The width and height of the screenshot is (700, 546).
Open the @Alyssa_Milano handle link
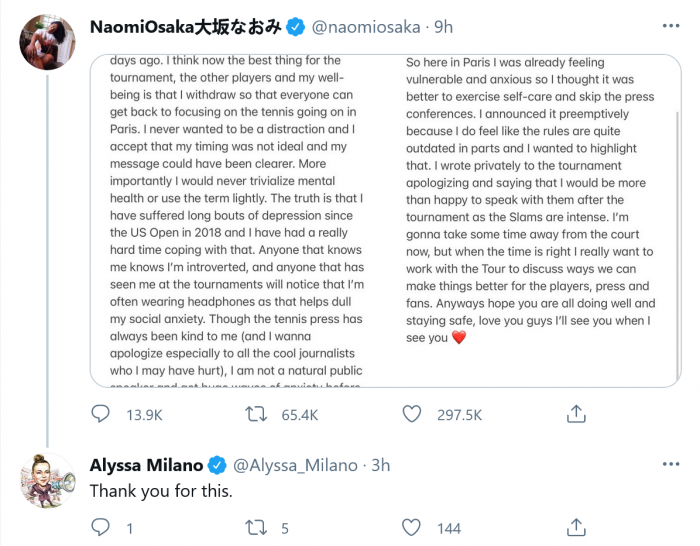click(x=297, y=465)
